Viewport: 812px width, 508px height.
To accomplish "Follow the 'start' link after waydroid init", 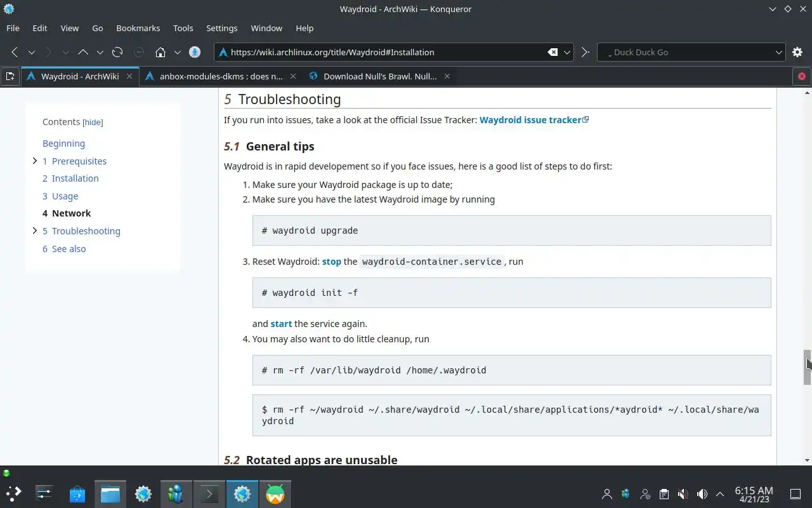I will point(281,324).
